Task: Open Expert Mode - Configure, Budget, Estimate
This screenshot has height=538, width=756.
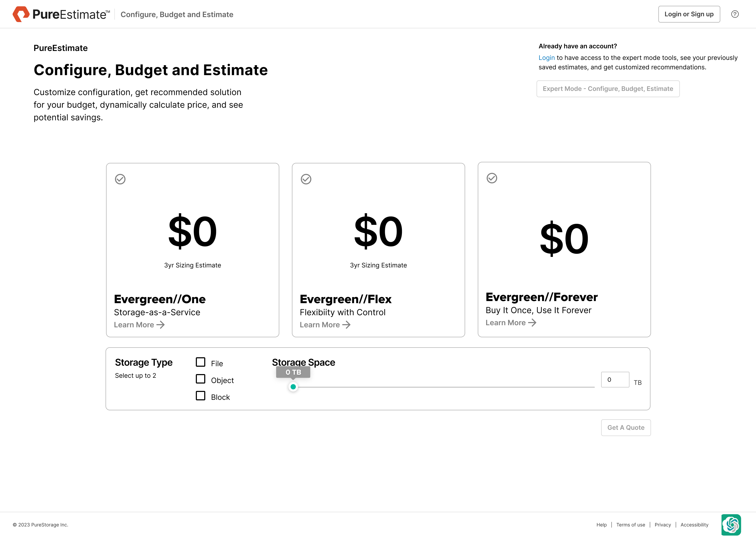Action: coord(608,89)
